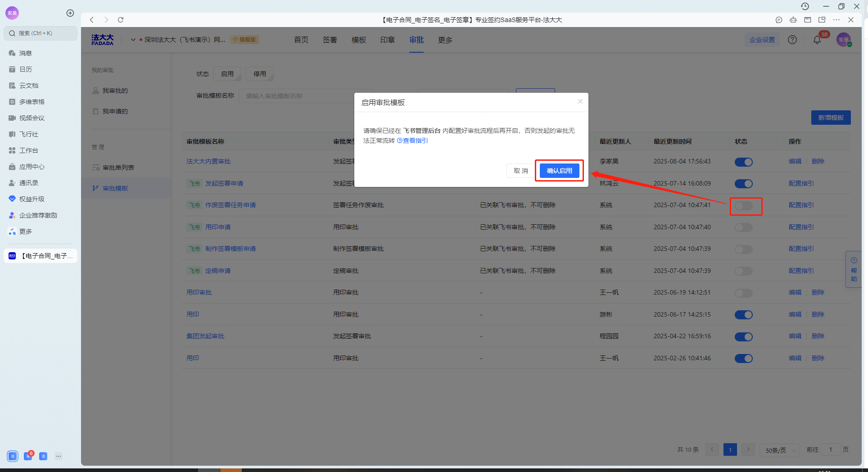Click the 前往 page number input field
The image size is (868, 472).
(x=831, y=449)
